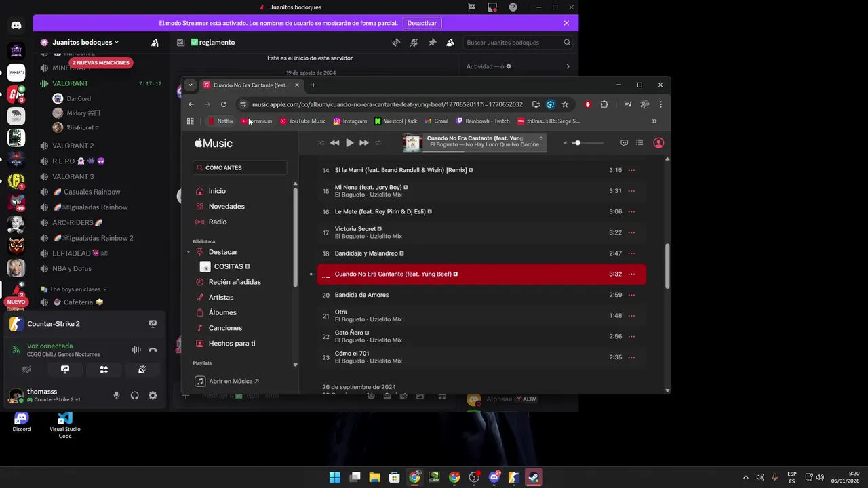Viewport: 868px width, 488px height.
Task: Select highlighted track Cuando No Era Cantante
Action: (x=481, y=274)
